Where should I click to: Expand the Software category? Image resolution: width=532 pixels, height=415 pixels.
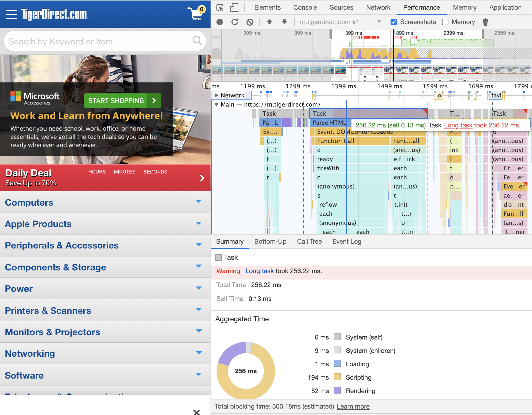point(105,375)
